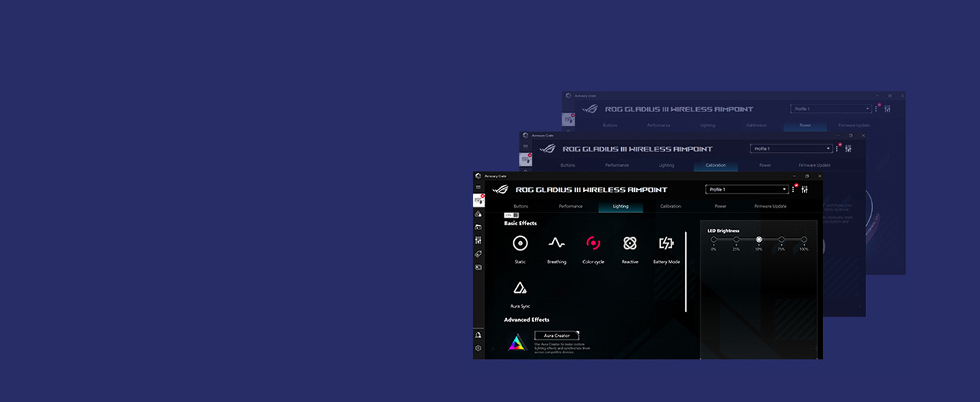This screenshot has height=402, width=980.
Task: Set LED Brightness to 100%
Action: (x=804, y=239)
